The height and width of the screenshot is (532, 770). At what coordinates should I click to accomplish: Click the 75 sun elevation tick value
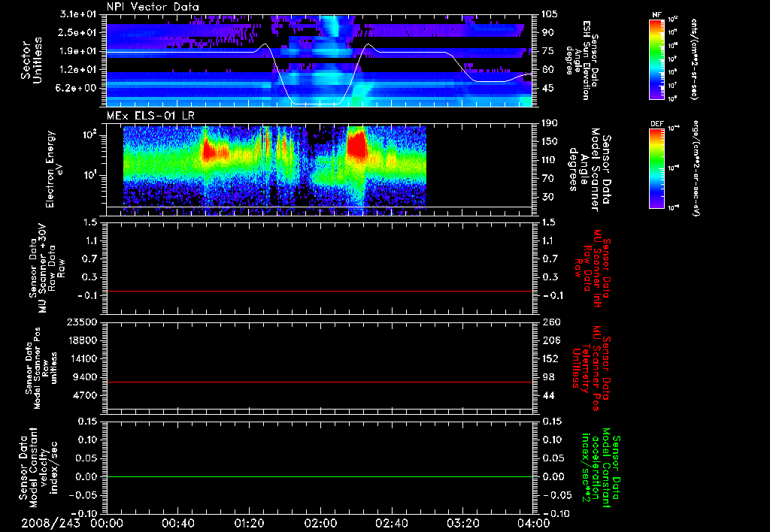pyautogui.click(x=547, y=51)
